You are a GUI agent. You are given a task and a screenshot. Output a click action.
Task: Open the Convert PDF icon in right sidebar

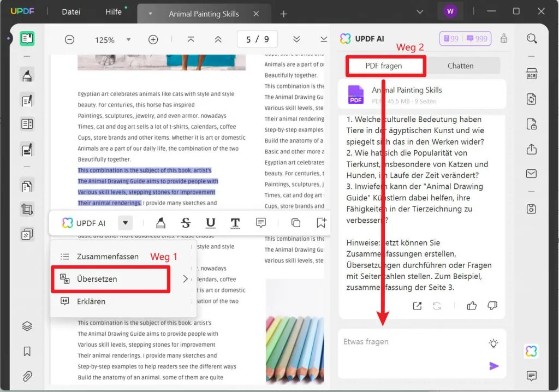[532, 99]
